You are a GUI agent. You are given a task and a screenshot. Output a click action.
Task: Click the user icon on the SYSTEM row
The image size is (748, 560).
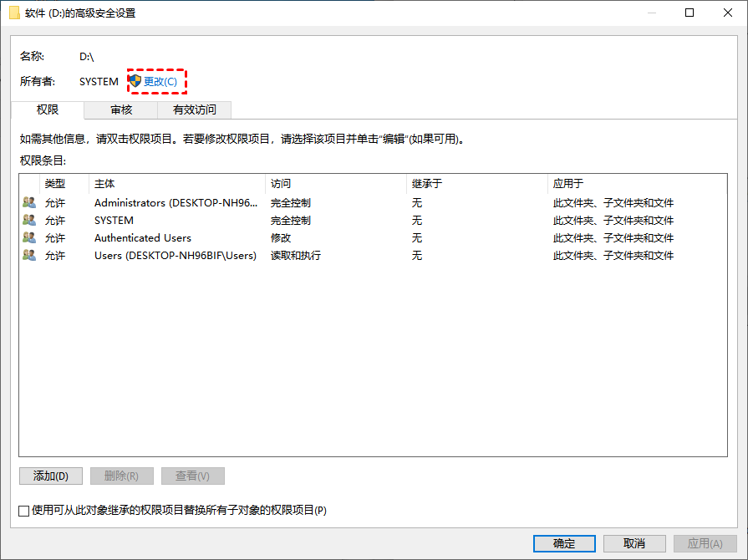click(x=28, y=220)
